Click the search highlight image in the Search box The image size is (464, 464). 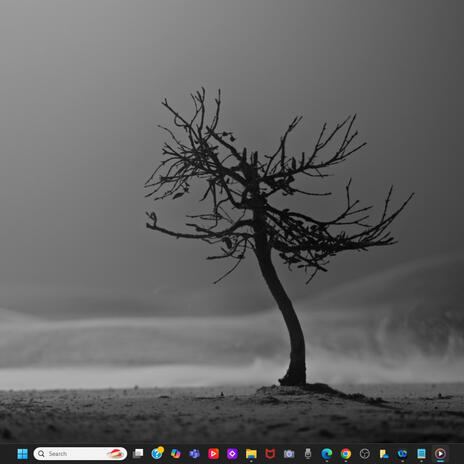coord(115,454)
